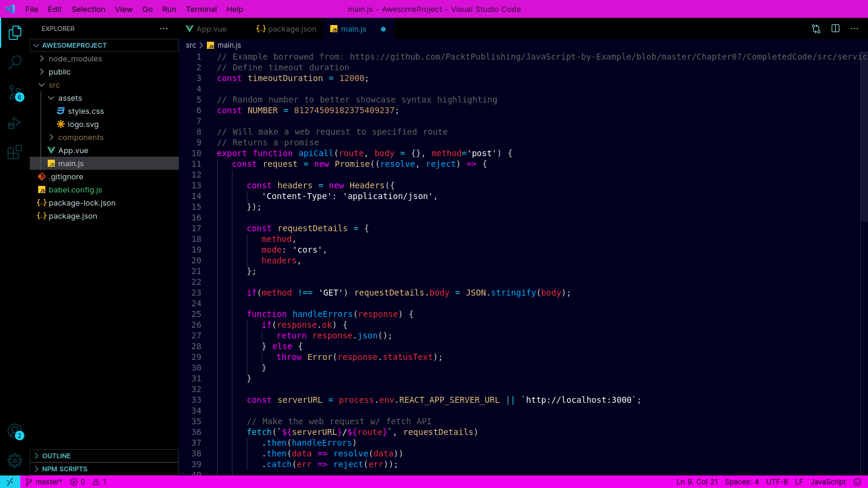Collapse the src folder
868x488 pixels.
[x=104, y=85]
